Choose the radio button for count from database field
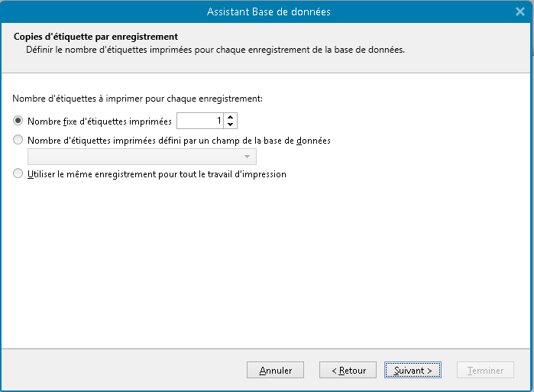534x392 pixels. 18,141
